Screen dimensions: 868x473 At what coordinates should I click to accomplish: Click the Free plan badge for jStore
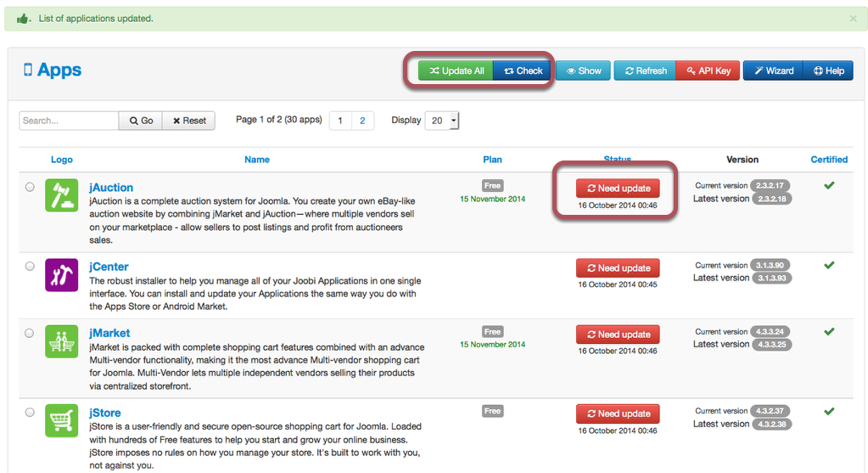point(492,411)
